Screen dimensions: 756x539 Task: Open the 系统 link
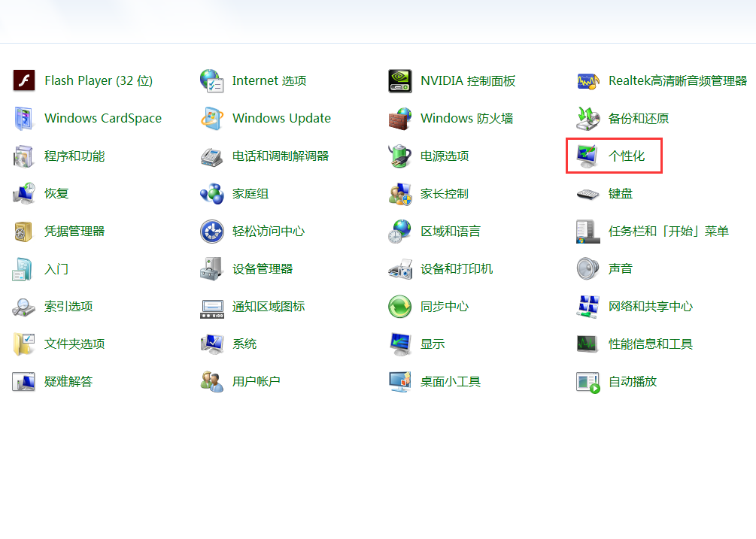[244, 344]
